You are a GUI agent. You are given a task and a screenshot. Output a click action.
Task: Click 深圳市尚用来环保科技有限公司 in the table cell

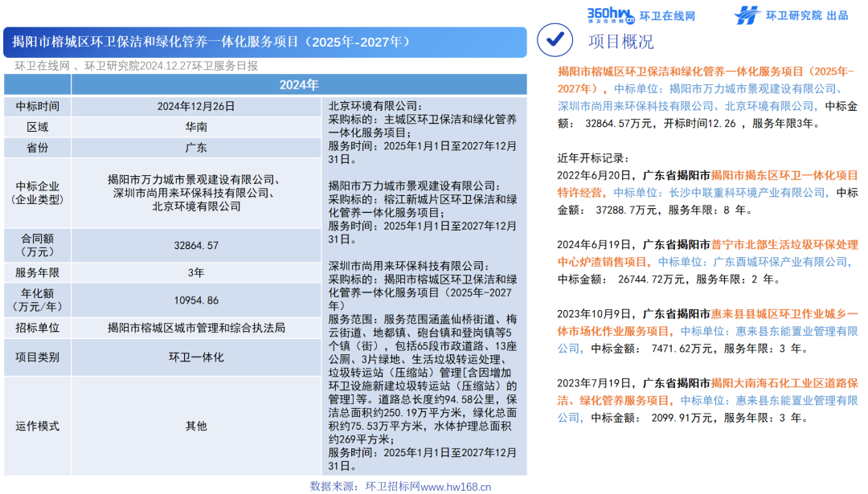194,193
